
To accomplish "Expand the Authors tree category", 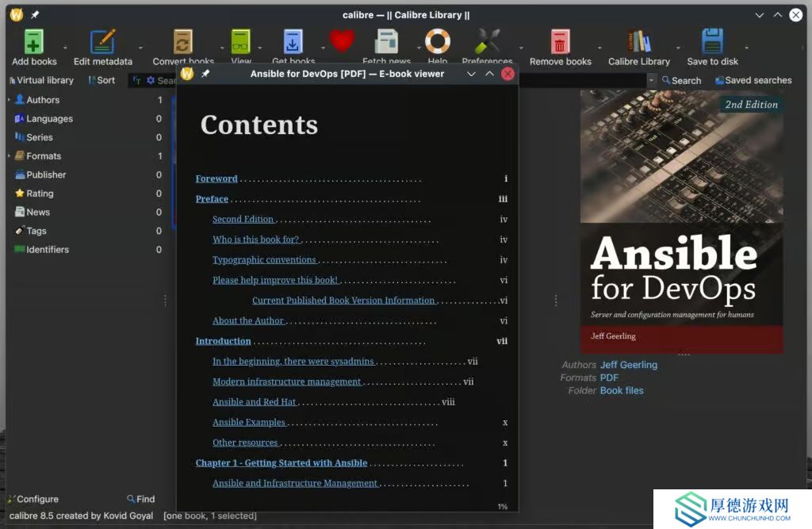I will click(x=9, y=99).
